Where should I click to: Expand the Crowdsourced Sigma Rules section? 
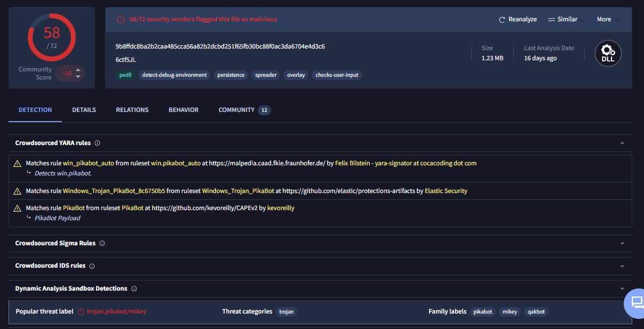(622, 243)
